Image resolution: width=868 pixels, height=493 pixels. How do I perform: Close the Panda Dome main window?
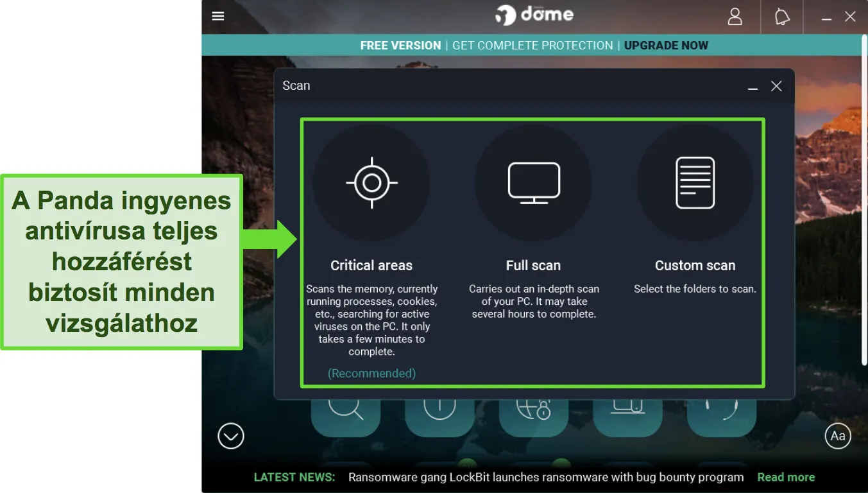point(850,17)
